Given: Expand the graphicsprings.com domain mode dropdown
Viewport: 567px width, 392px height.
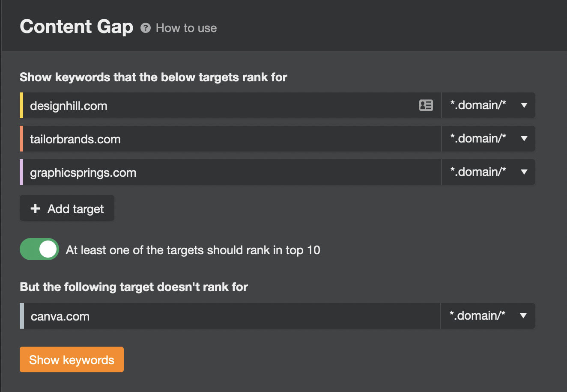Looking at the screenshot, I should point(488,172).
